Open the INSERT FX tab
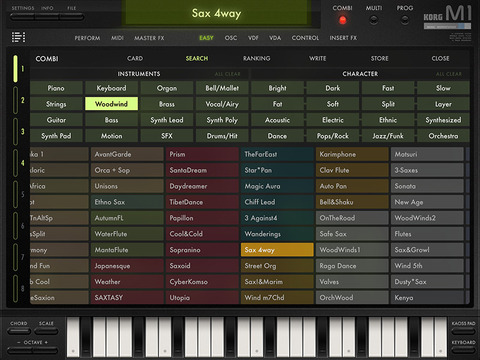 pyautogui.click(x=343, y=38)
